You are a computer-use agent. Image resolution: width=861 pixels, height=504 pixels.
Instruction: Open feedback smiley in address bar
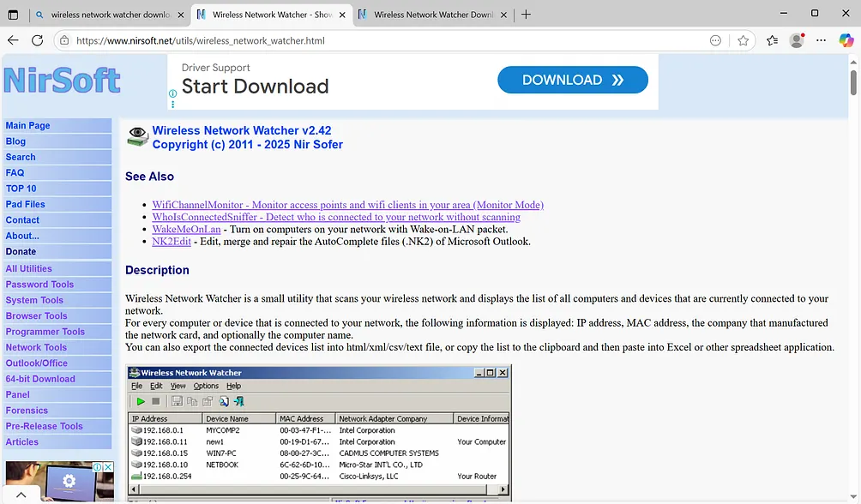715,40
